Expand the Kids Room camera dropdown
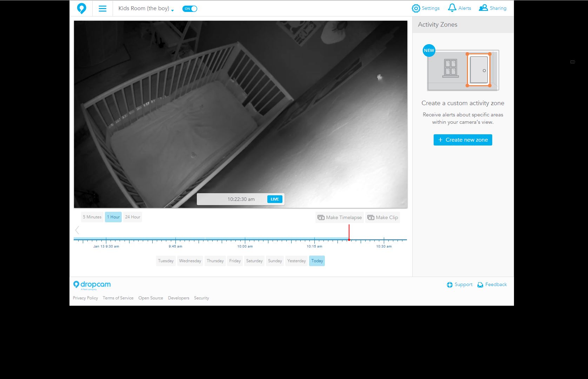This screenshot has height=379, width=588. click(x=172, y=10)
